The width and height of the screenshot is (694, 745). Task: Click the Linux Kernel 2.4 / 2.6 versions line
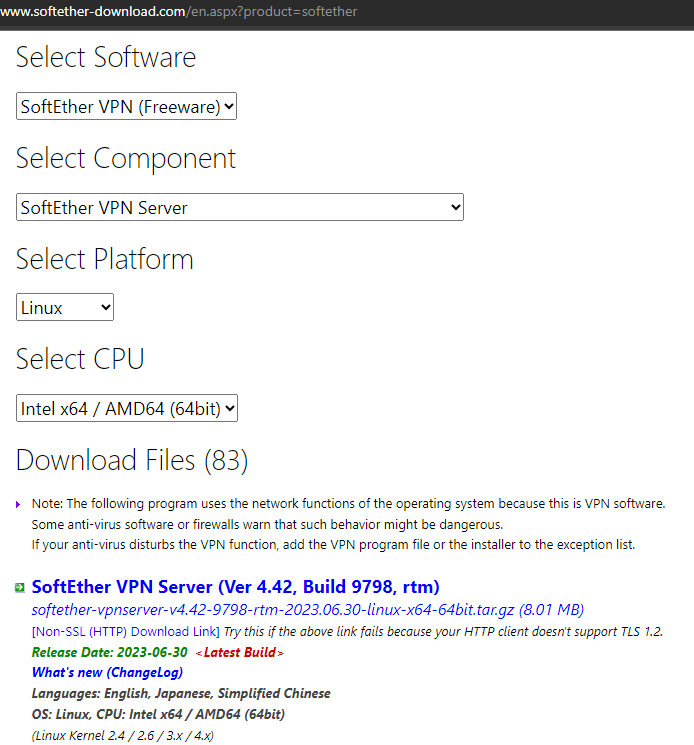point(122,736)
